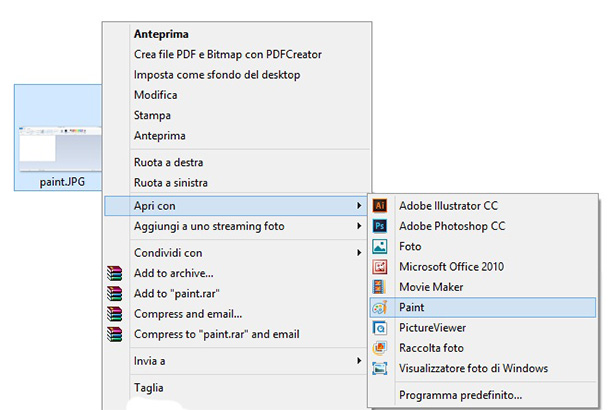
Task: Click the Movie Maker film icon
Action: [x=380, y=287]
